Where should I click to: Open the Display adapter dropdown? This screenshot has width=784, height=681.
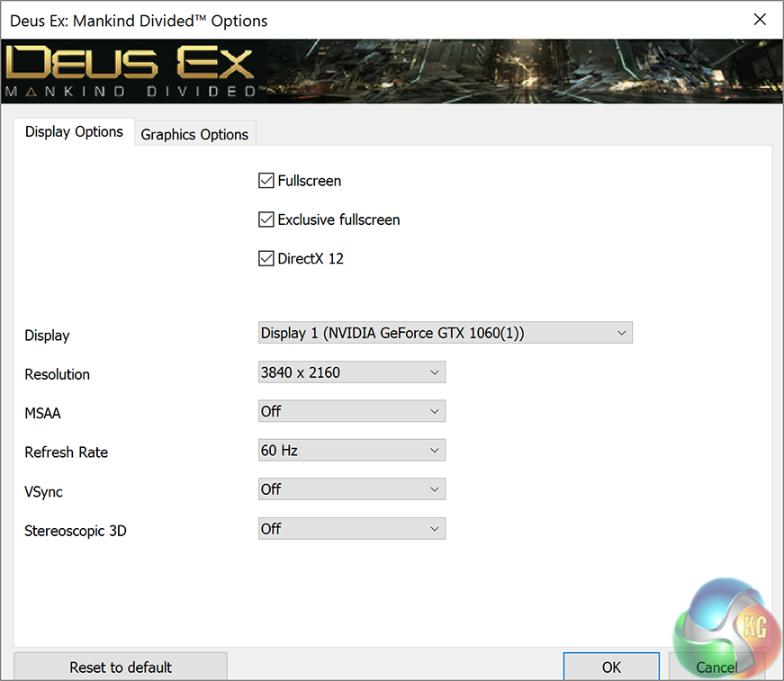(445, 333)
